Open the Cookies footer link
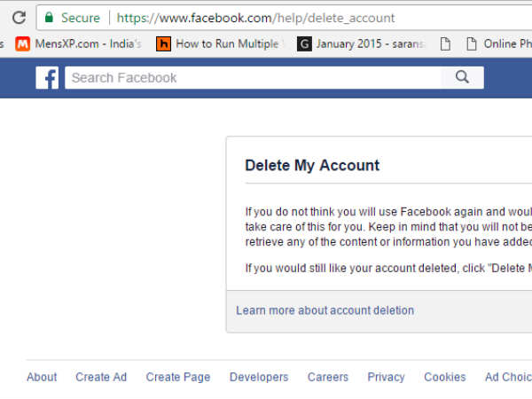This screenshot has height=399, width=532. [x=444, y=377]
